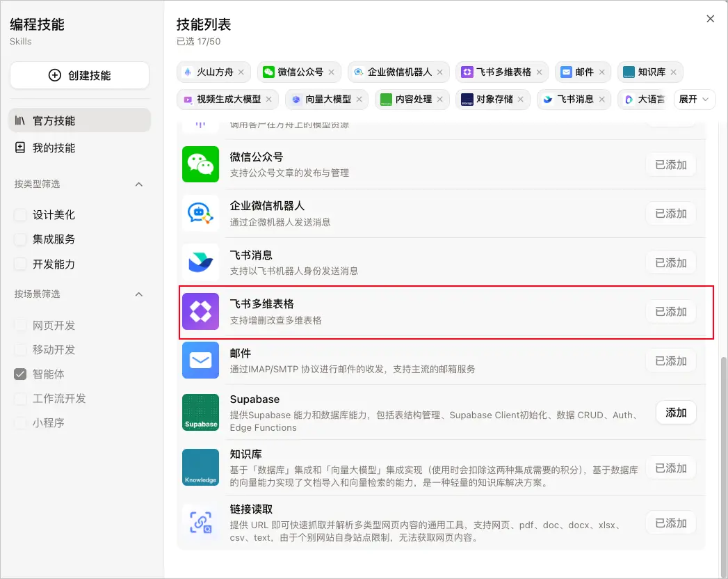The width and height of the screenshot is (728, 579).
Task: Remove the 知识库 tag
Action: click(x=673, y=72)
